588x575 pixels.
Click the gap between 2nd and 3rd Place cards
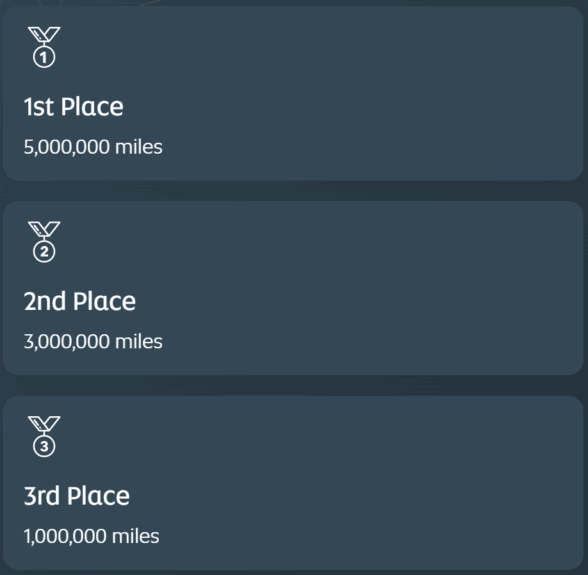(x=293, y=386)
